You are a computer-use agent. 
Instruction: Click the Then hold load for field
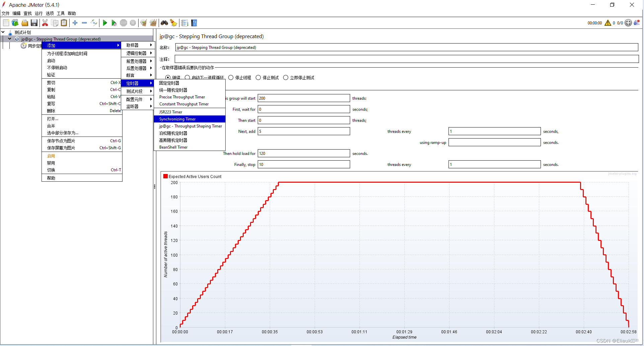(304, 153)
